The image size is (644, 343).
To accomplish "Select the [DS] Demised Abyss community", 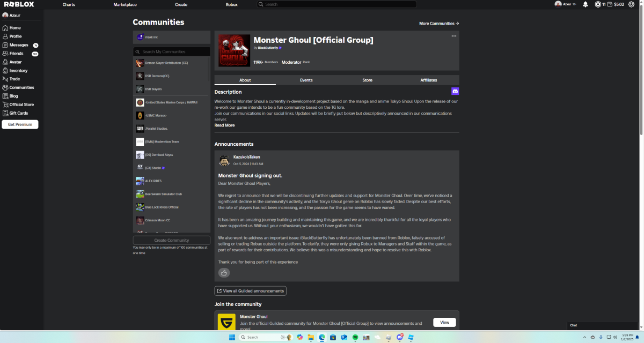I will pyautogui.click(x=172, y=155).
